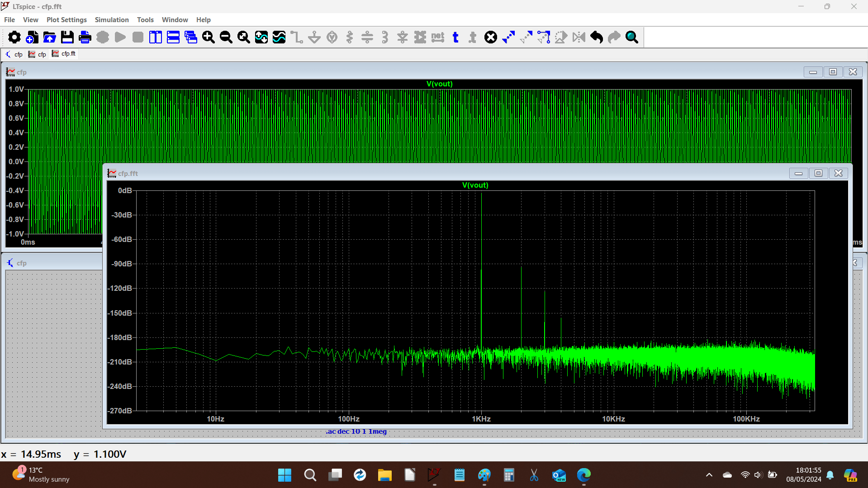Screen dimensions: 868x488
Task: Switch to the cfp.fft tab
Action: 64,54
